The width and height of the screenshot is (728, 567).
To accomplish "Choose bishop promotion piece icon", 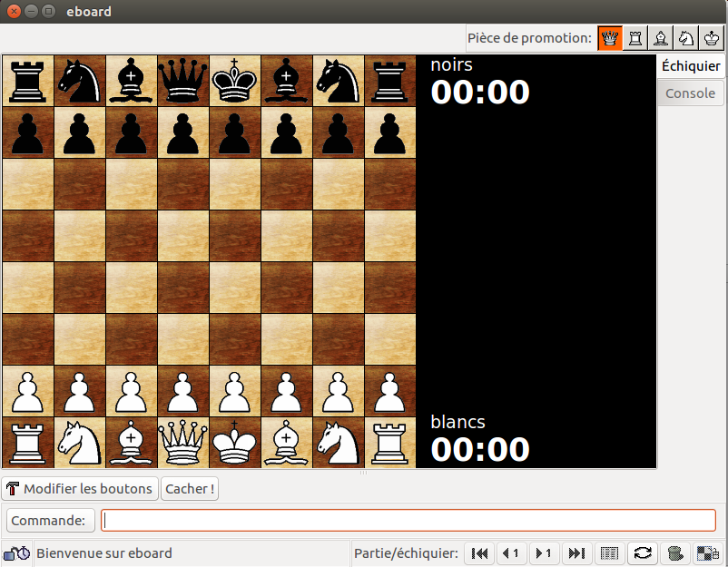I will pos(661,38).
